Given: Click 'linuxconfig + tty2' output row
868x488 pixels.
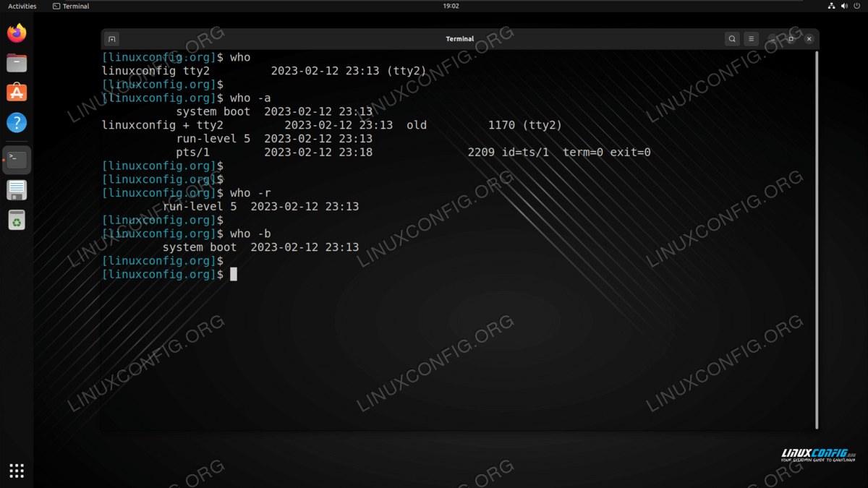Looking at the screenshot, I should [332, 125].
